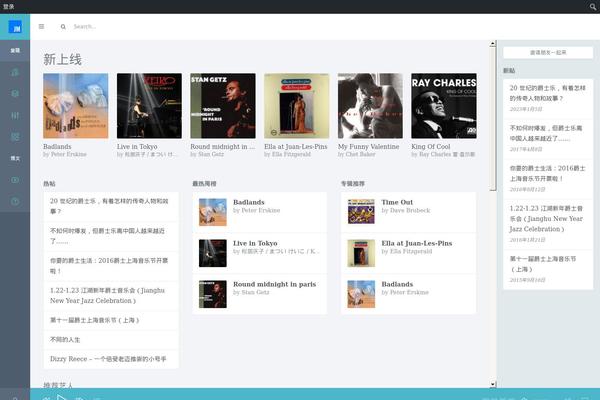Click Badlands thumbnail in 专辑推荐 list
Viewport: 600px width, 400px height.
(361, 294)
